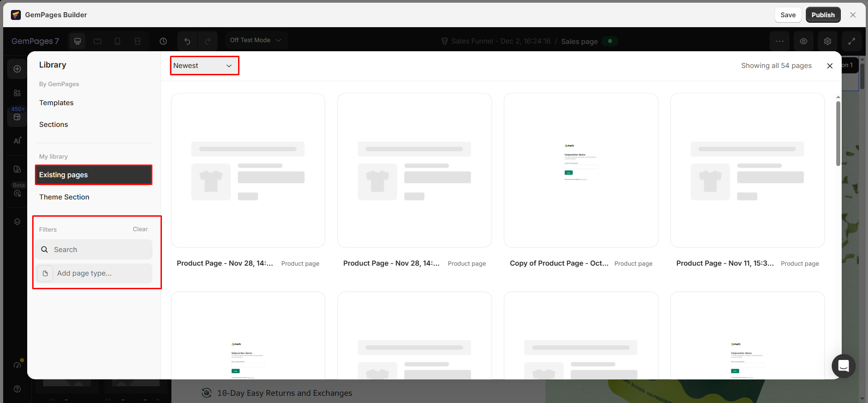Viewport: 868px width, 403px height.
Task: Click the library vertical scrollbar
Action: point(838,134)
